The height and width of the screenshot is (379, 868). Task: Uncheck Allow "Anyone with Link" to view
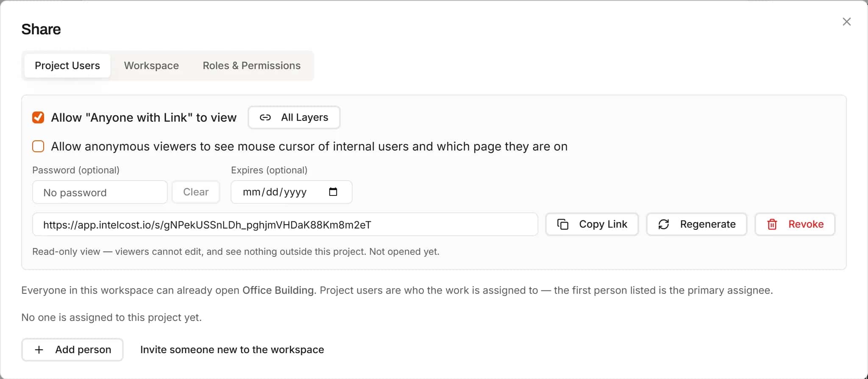[x=38, y=117]
